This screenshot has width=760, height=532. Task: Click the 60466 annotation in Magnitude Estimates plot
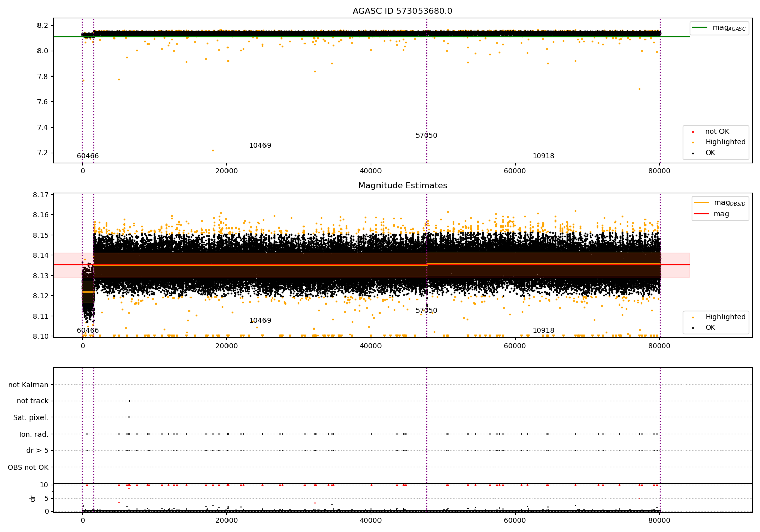(88, 331)
